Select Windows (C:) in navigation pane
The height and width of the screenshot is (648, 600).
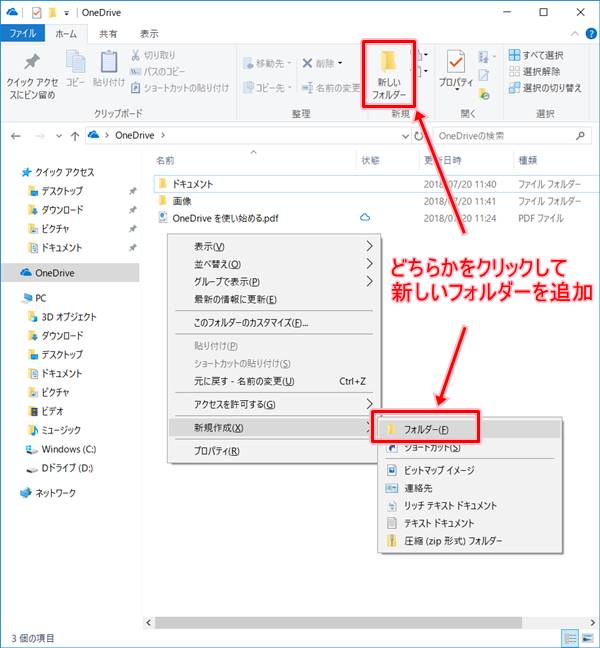click(68, 449)
